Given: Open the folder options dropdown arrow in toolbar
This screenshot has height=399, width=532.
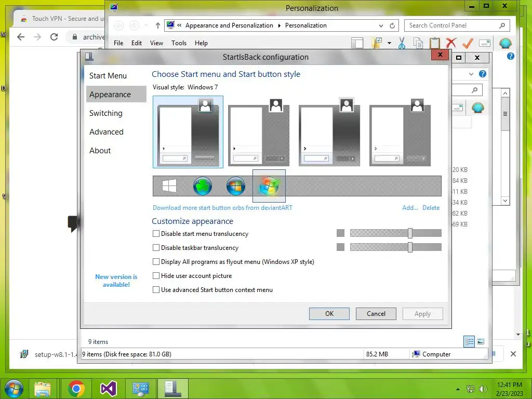Looking at the screenshot, I should pos(389,43).
